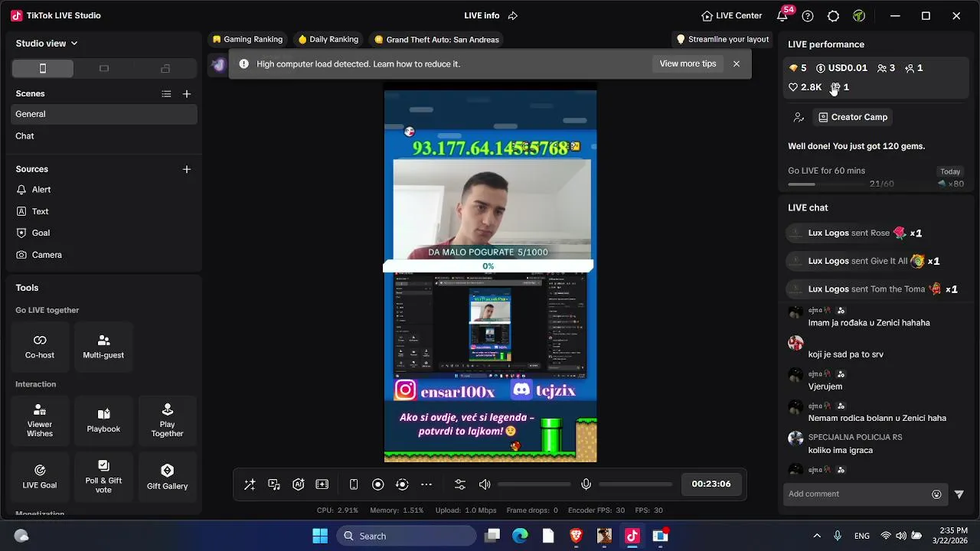Open the help question mark icon
This screenshot has width=980, height=551.
coord(808,15)
